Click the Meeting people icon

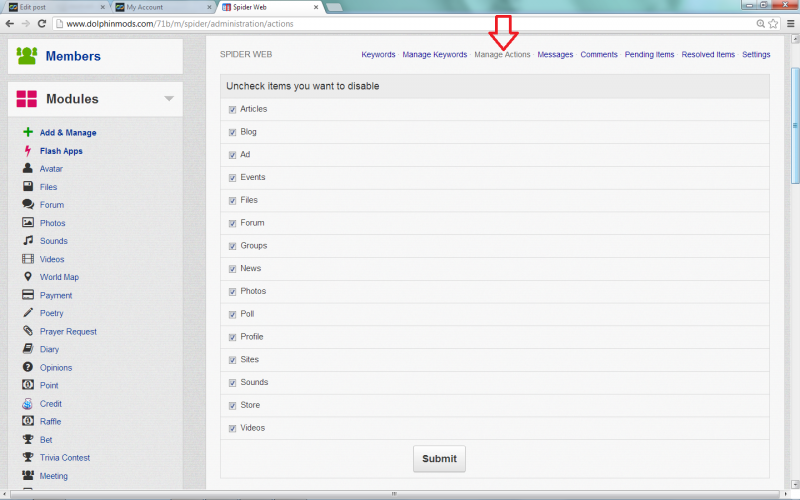click(28, 476)
